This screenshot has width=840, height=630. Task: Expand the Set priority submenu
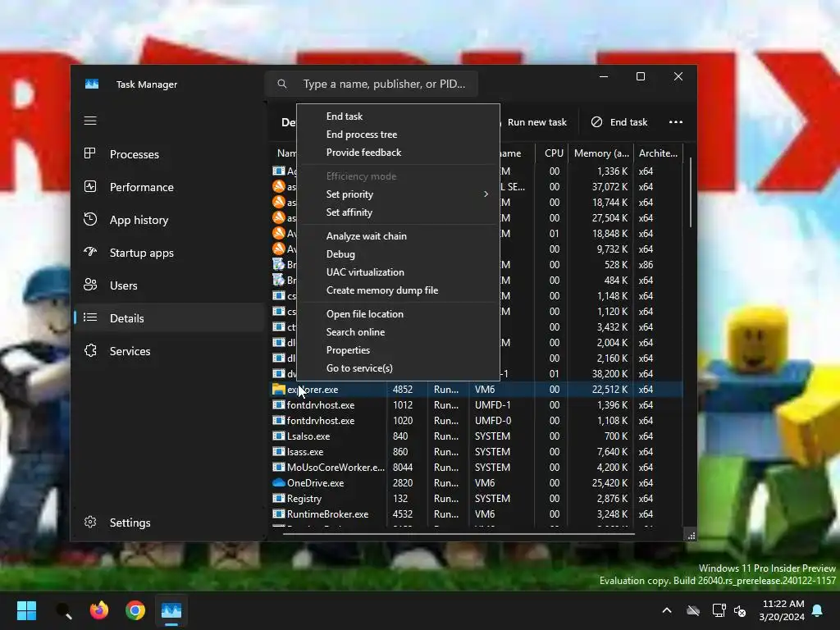(x=398, y=194)
